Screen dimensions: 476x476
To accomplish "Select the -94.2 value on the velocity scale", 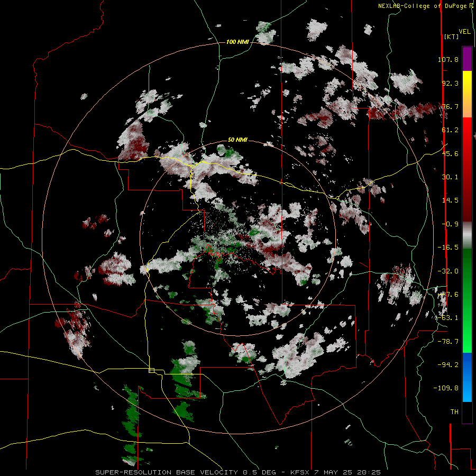I will click(x=448, y=364).
